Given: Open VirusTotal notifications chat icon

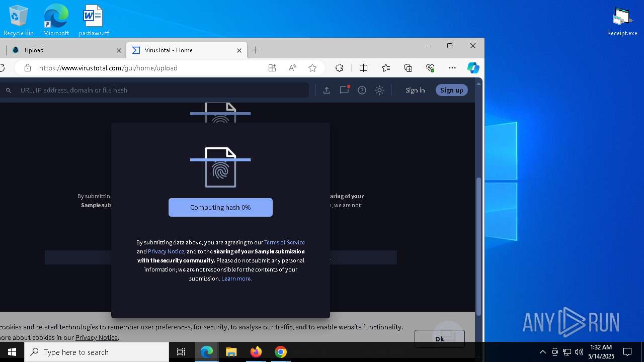Looking at the screenshot, I should (345, 90).
